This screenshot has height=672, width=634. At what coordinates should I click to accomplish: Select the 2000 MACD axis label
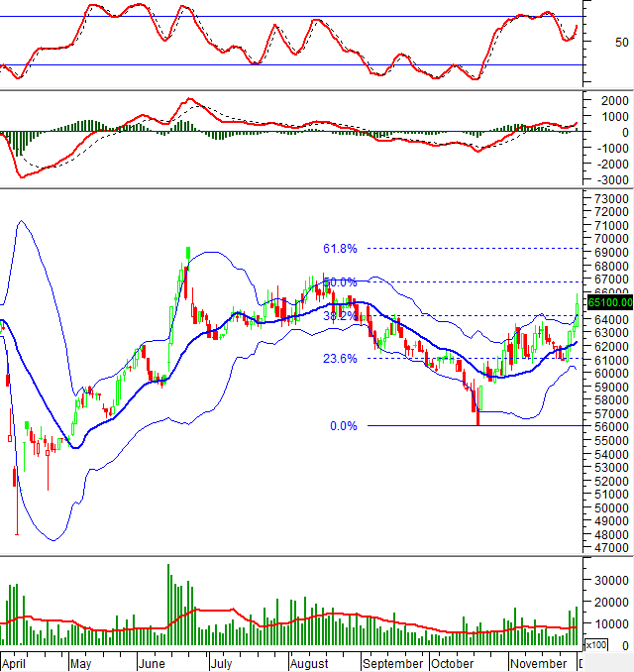[x=612, y=100]
